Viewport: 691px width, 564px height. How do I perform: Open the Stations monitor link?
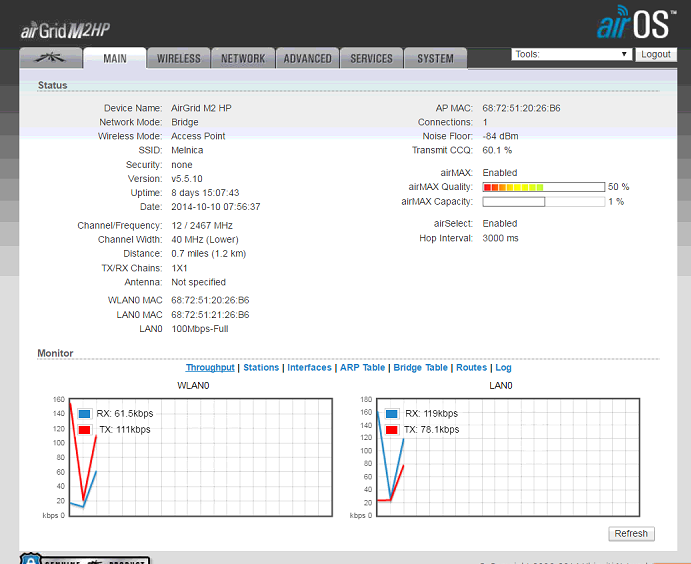click(261, 367)
